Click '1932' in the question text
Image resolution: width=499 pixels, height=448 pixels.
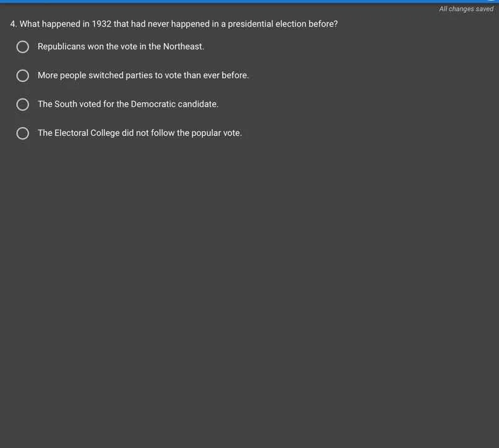[101, 24]
